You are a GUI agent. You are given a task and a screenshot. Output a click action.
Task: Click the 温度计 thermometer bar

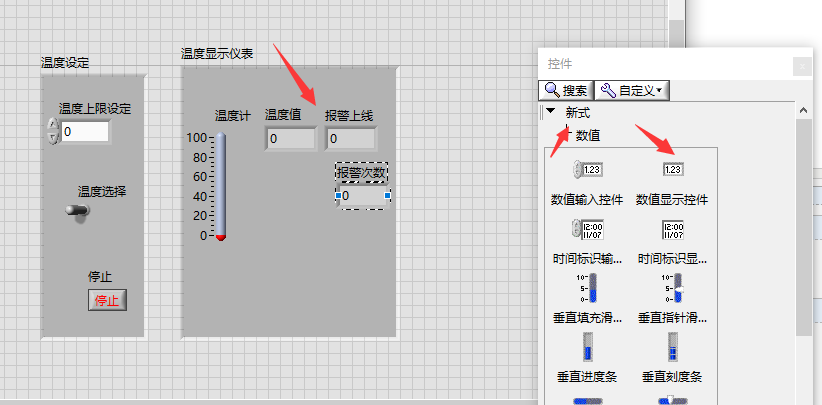221,187
